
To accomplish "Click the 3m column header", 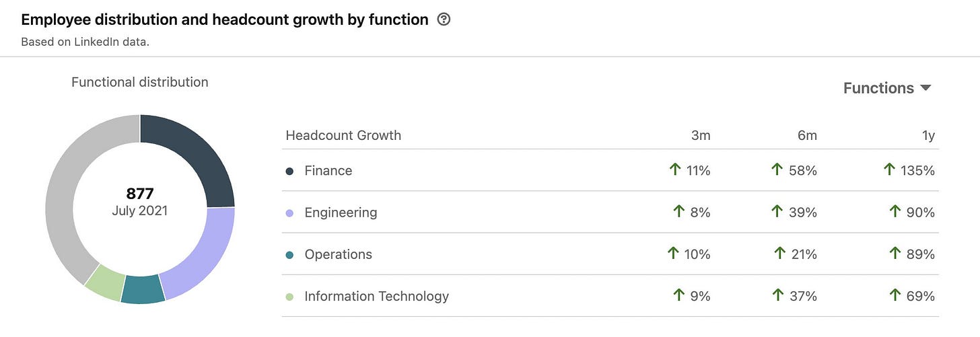I will [701, 135].
